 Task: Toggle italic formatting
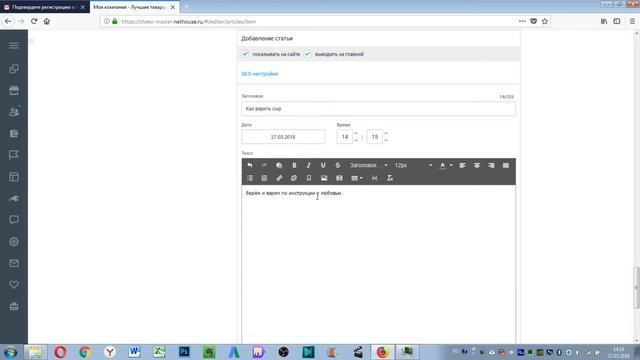click(x=309, y=165)
